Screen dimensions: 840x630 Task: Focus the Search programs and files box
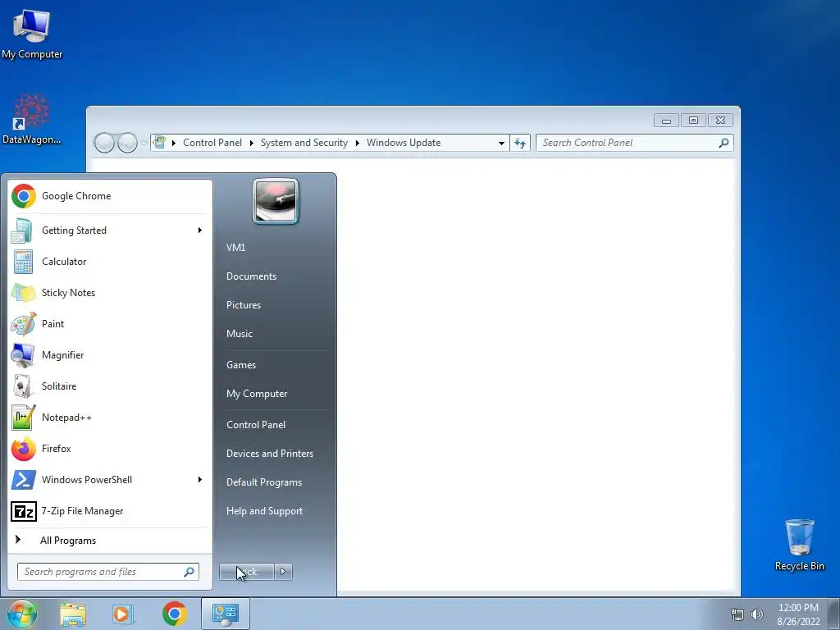(x=108, y=572)
